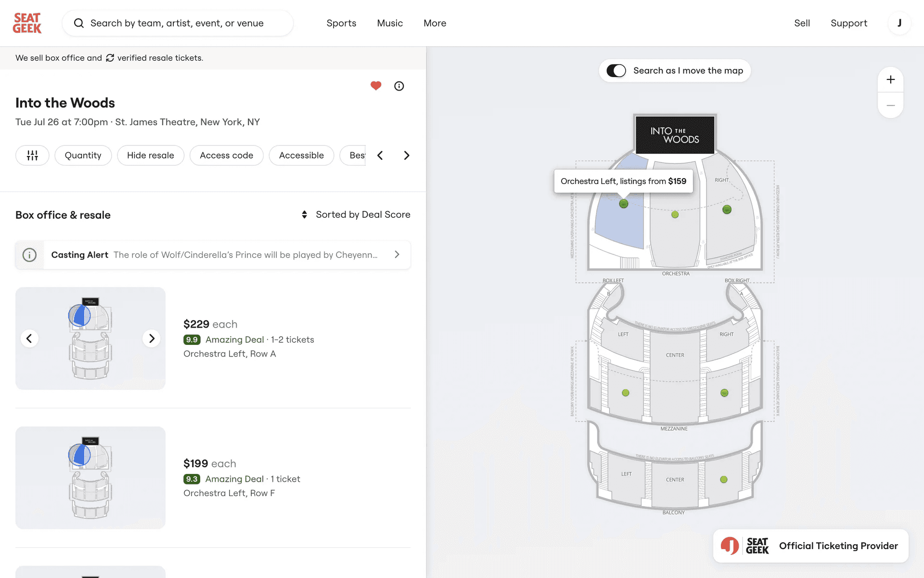Open the Quantity dropdown

point(83,156)
